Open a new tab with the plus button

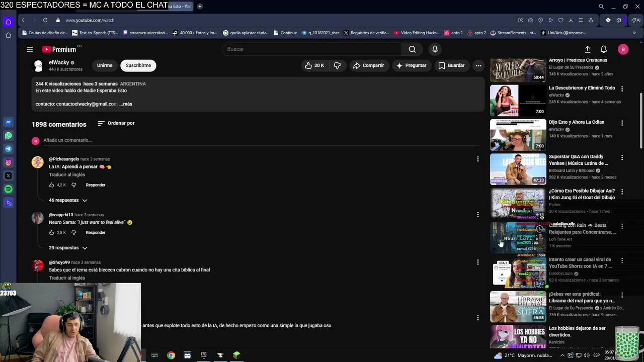200,7
